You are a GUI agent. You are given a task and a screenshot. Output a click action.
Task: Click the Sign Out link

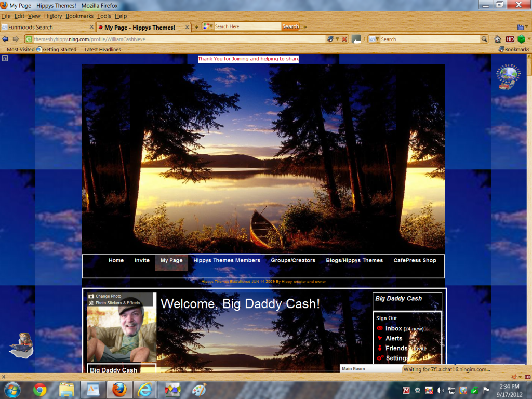(387, 318)
